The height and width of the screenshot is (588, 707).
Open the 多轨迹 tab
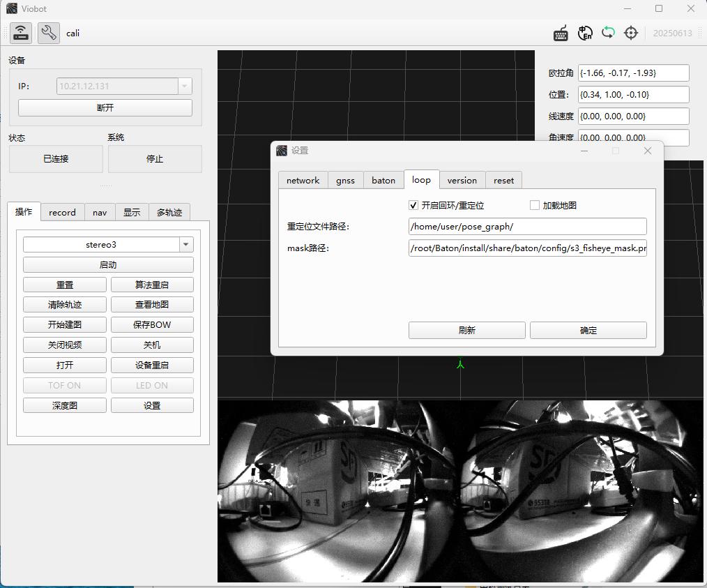coord(169,212)
